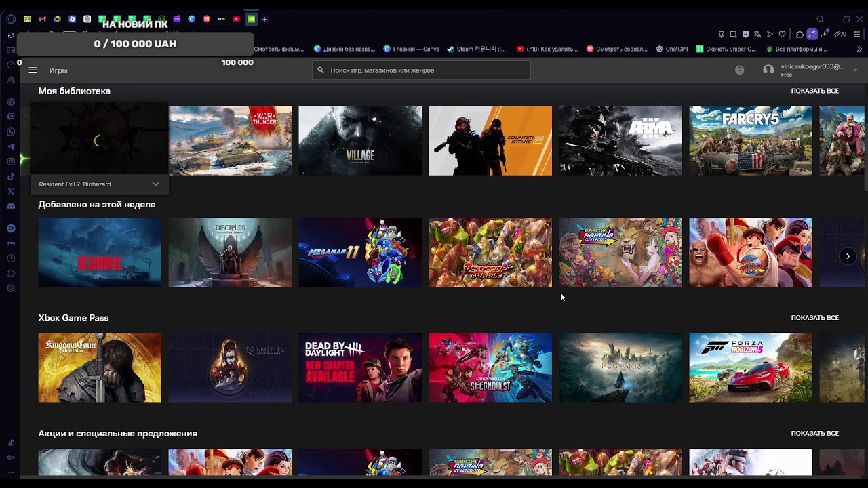
Task: Show all Акции и специальные предложения
Action: click(814, 434)
